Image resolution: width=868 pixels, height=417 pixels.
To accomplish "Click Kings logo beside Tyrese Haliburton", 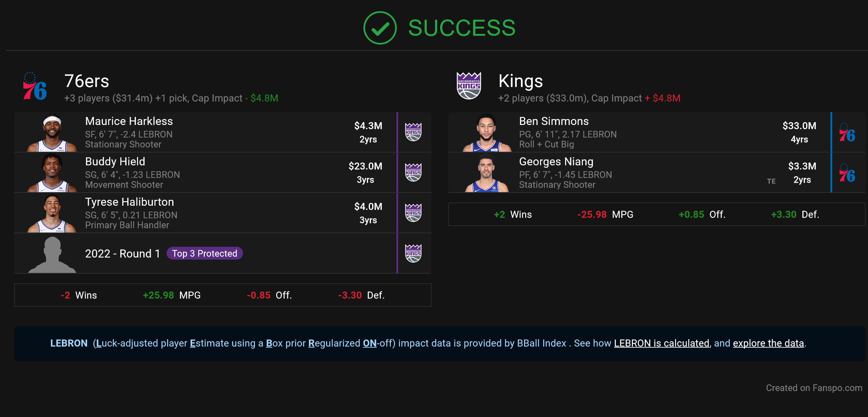I will pos(413,213).
